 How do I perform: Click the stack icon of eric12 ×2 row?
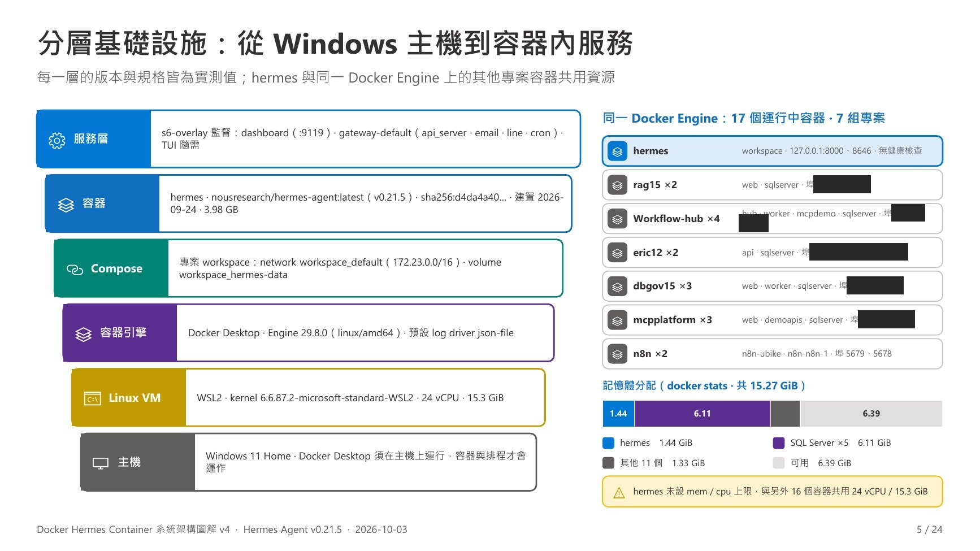coord(617,253)
